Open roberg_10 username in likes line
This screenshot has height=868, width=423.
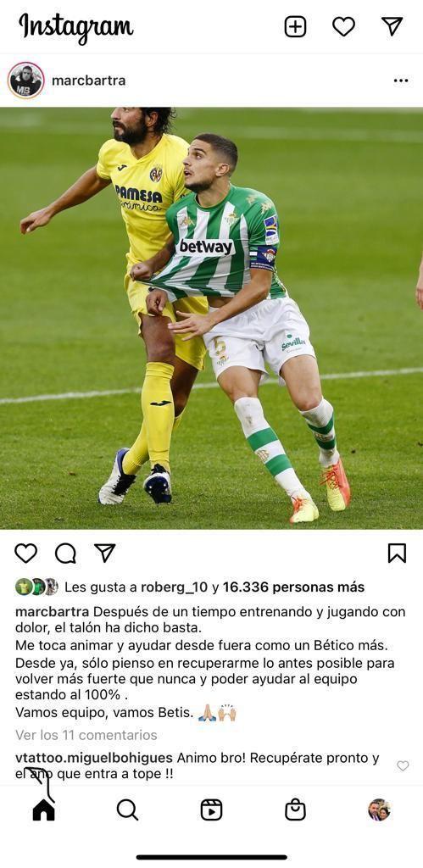(x=173, y=587)
